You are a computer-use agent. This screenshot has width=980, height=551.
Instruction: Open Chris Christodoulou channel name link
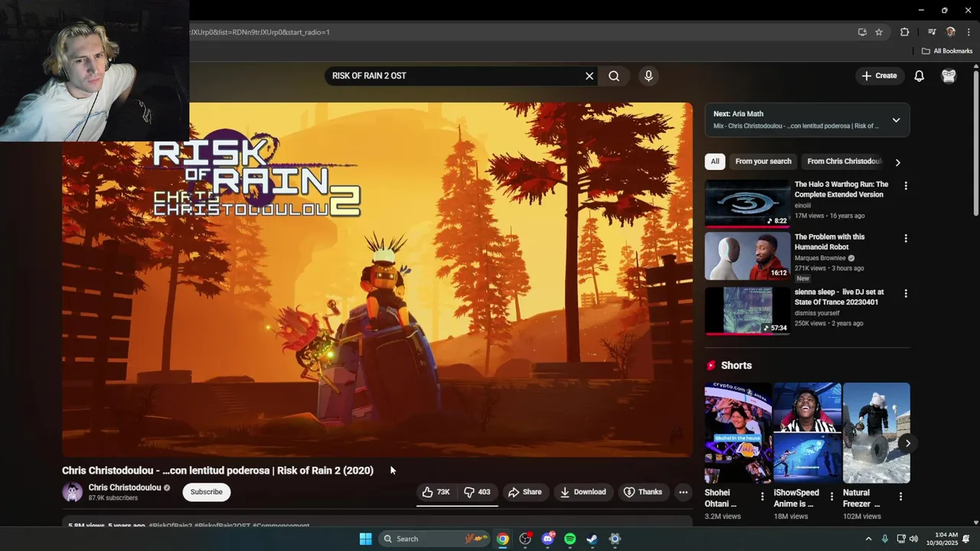[x=125, y=487]
